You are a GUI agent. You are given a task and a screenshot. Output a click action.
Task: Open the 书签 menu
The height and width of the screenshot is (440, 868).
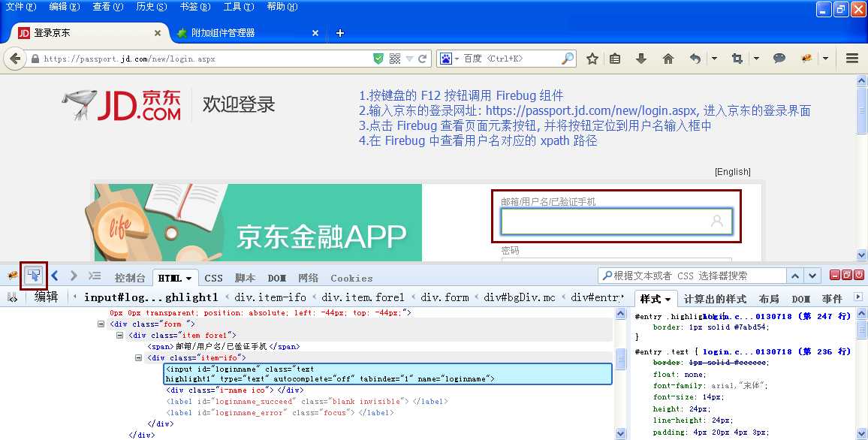(195, 7)
